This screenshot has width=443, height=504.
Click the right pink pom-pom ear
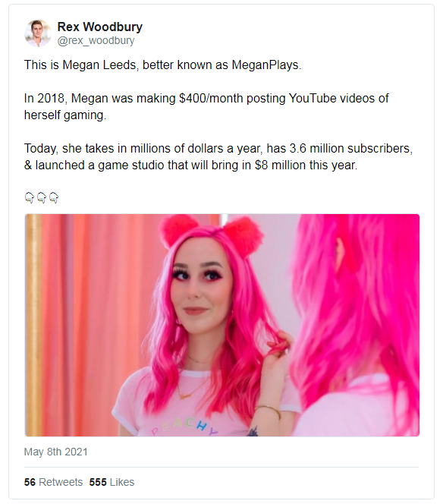coord(243,232)
